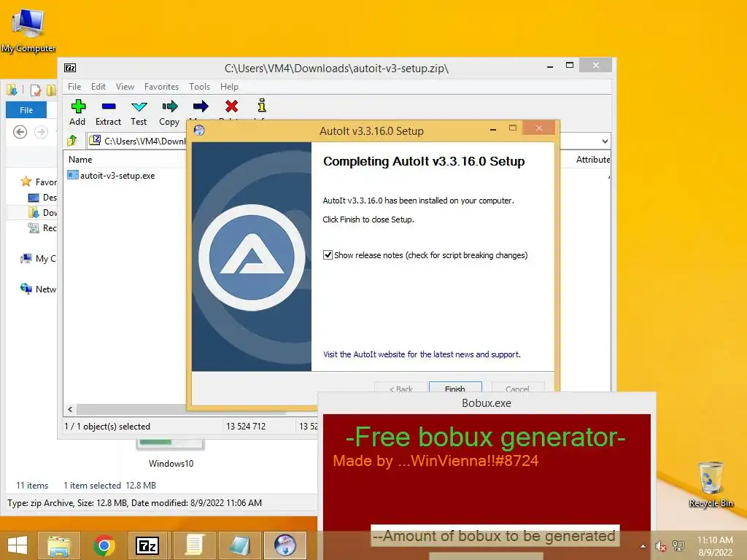
Task: Switch to 7-Zip on the taskbar
Action: [x=147, y=545]
